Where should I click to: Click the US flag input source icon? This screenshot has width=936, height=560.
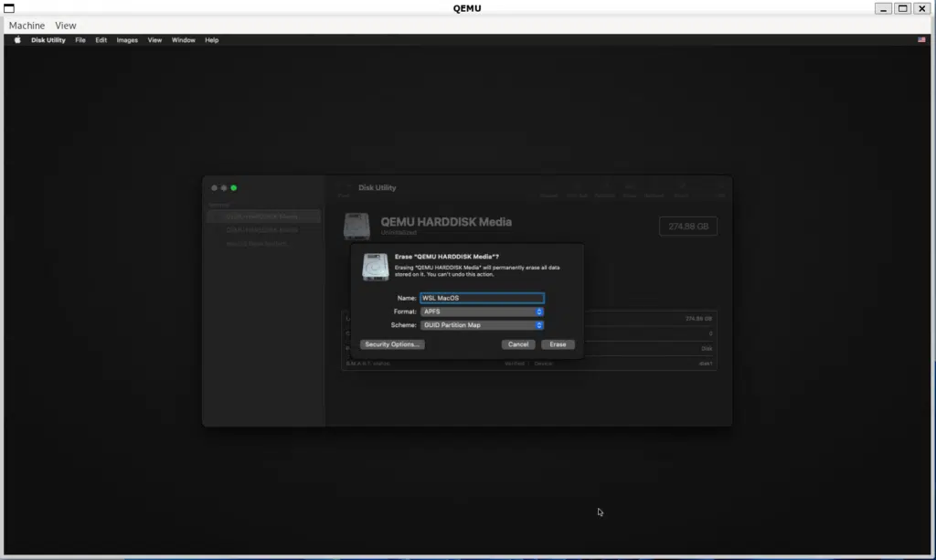coord(921,40)
